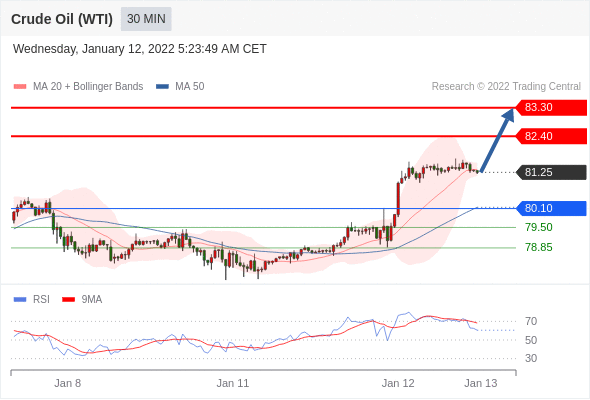Click the Jan 13 date axis label
This screenshot has height=400, width=590.
click(481, 383)
